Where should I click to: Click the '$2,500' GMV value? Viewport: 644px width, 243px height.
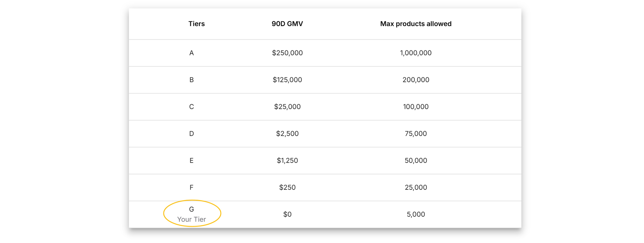pyautogui.click(x=287, y=134)
